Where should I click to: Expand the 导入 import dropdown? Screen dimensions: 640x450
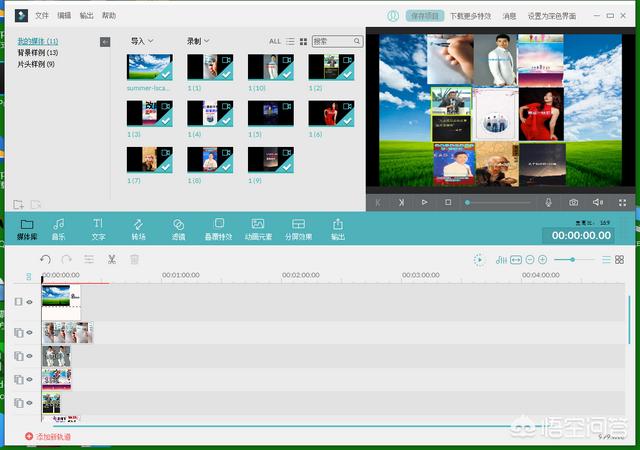142,41
